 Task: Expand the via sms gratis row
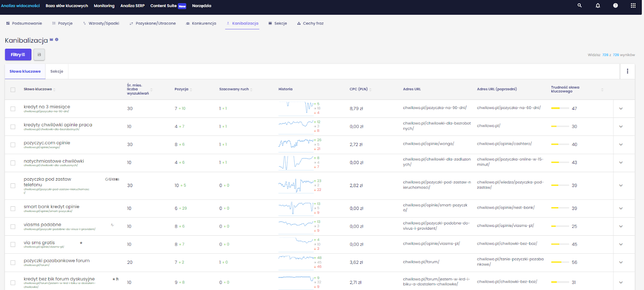coord(621,244)
